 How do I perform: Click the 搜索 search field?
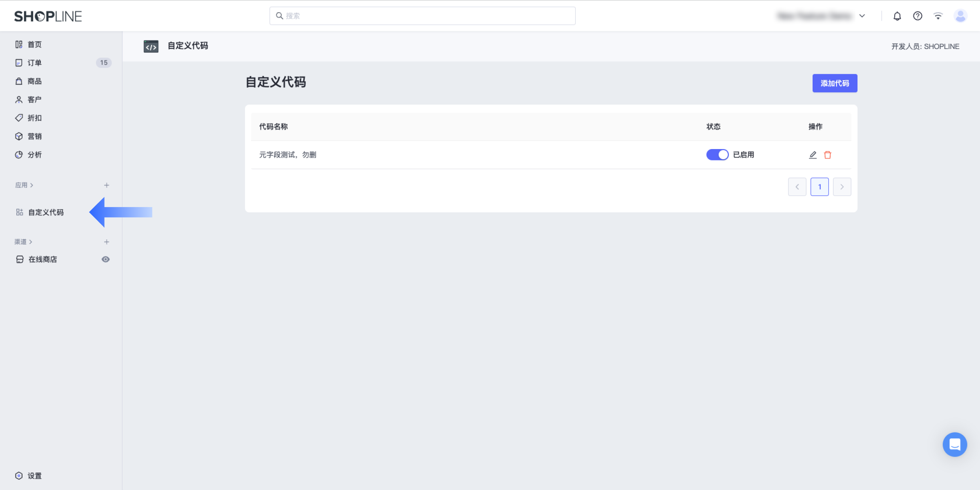coord(422,16)
